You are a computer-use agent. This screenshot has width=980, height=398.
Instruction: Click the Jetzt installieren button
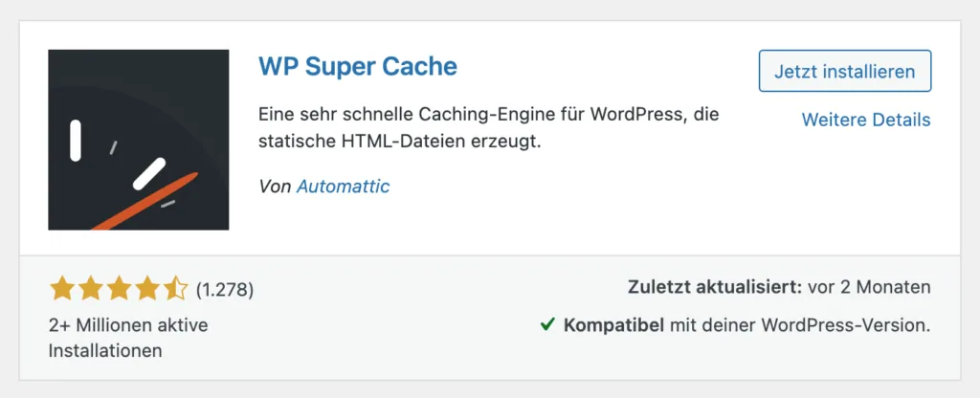tap(845, 71)
